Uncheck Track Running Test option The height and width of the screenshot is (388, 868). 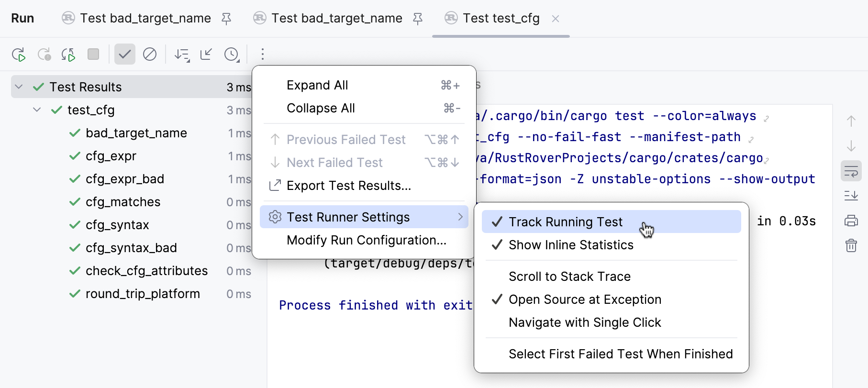[566, 222]
